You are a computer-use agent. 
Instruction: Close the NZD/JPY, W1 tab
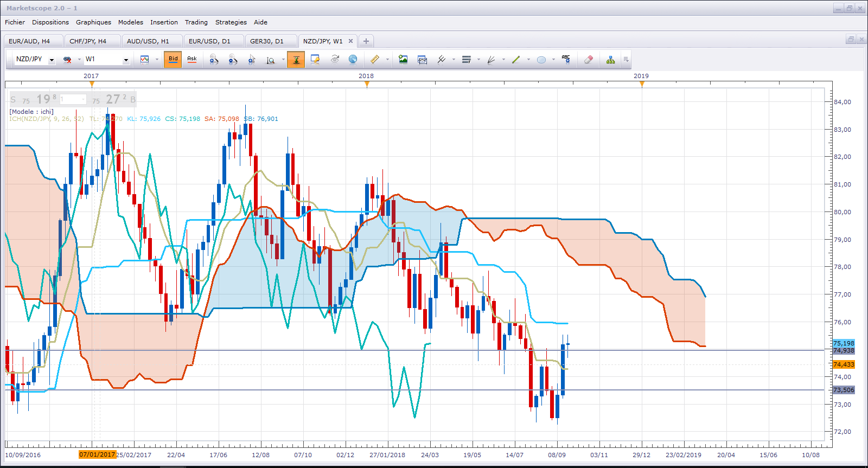pyautogui.click(x=350, y=41)
